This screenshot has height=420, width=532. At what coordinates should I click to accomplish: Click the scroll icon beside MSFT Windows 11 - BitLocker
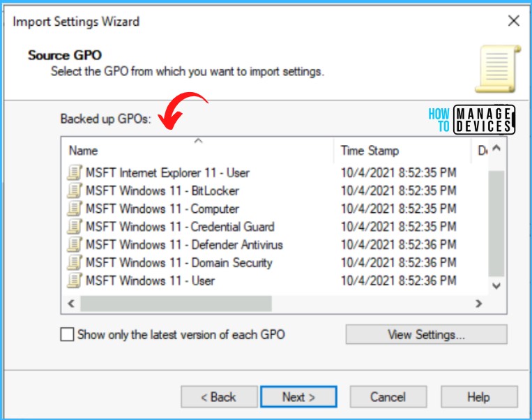click(x=75, y=190)
